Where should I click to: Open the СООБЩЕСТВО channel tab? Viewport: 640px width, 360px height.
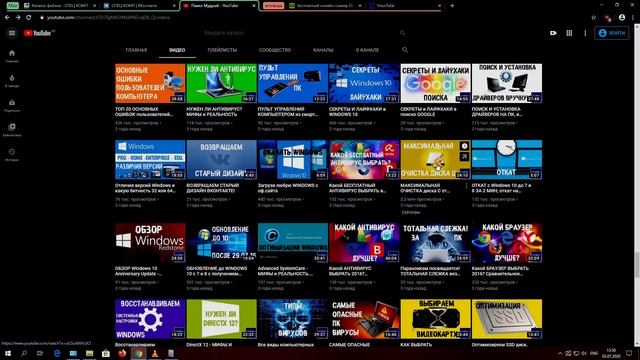pyautogui.click(x=275, y=50)
